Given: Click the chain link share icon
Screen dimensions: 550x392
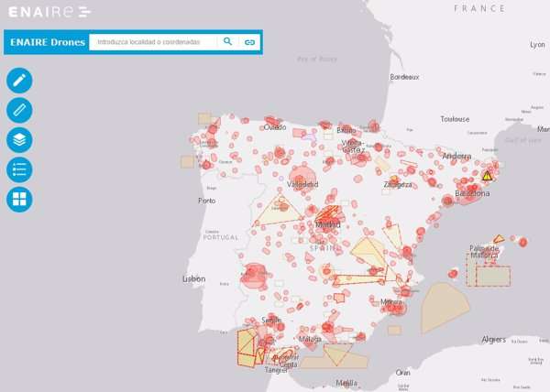Looking at the screenshot, I should [x=249, y=42].
